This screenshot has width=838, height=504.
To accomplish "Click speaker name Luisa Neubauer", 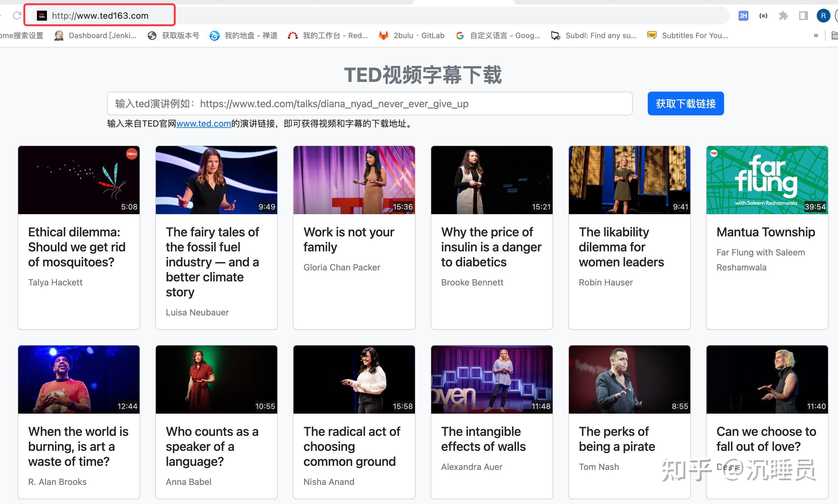I will pos(197,312).
